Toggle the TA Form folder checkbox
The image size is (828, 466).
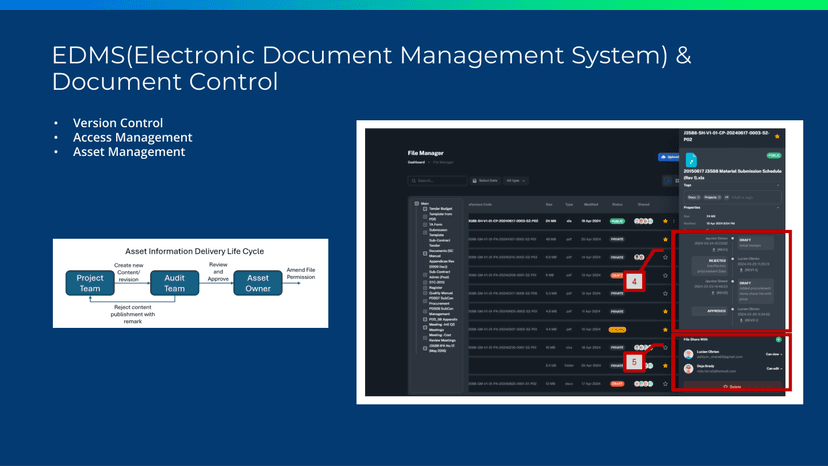tap(424, 224)
